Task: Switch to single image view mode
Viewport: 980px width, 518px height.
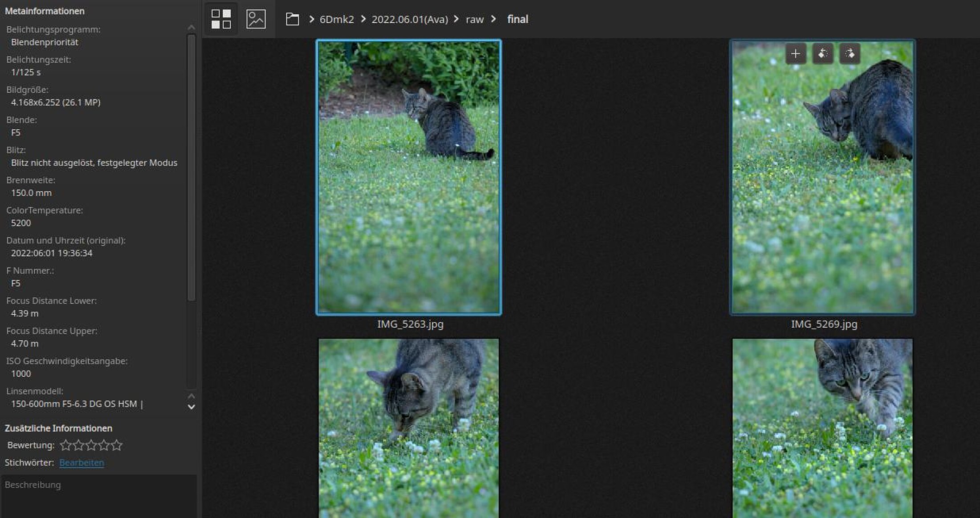Action: pos(256,19)
